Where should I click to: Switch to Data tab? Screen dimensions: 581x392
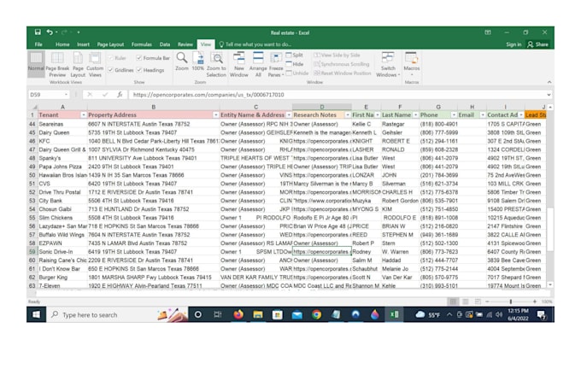165,44
